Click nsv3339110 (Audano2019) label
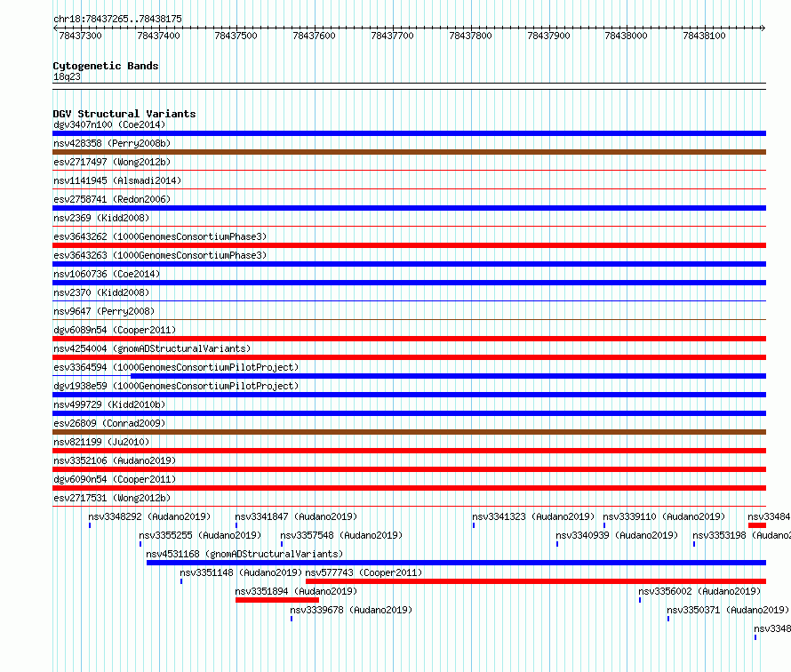Screen dimensions: 791x672 click(x=664, y=516)
